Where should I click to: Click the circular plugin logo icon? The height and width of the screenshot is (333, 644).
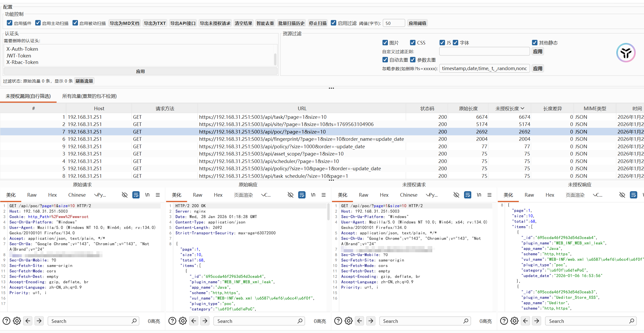tap(626, 53)
